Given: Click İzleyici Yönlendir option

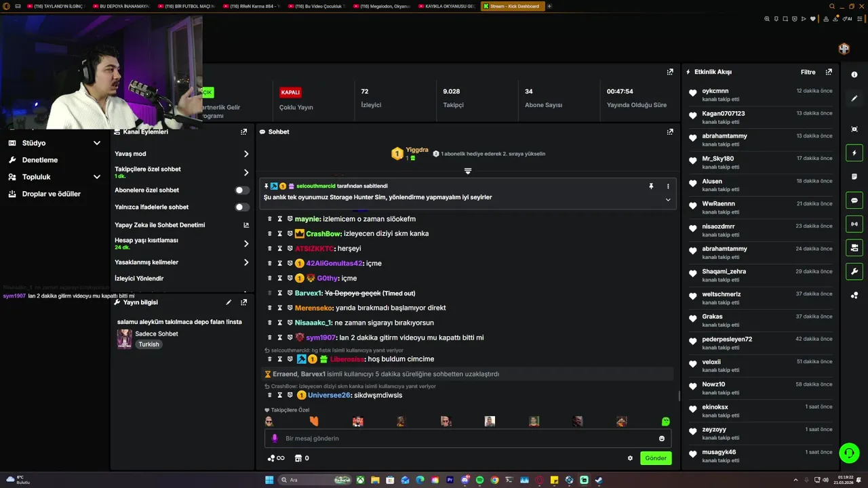Looking at the screenshot, I should [x=139, y=279].
